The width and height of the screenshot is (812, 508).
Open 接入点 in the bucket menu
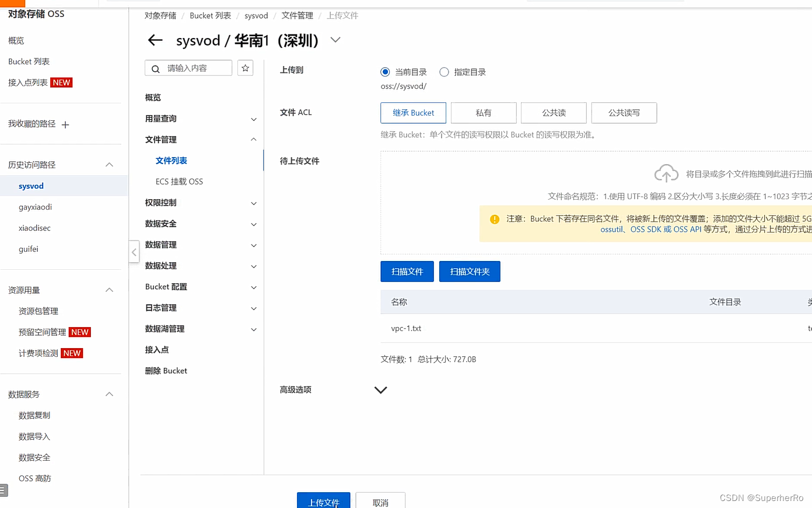click(157, 350)
